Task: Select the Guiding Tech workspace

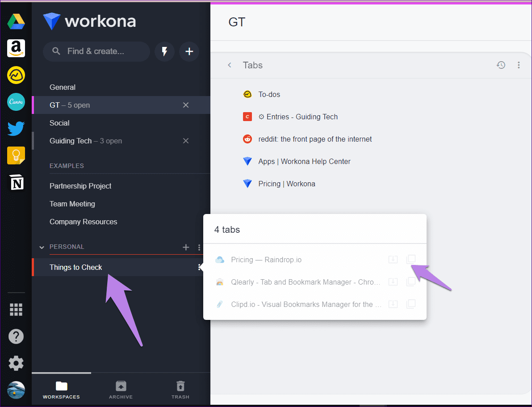Action: pos(121,141)
